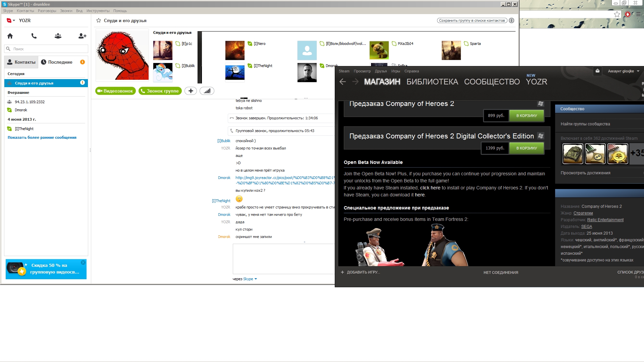Viewport: 644px width, 362px height.
Task: Click the PiXaJIbI4 panda avatar
Action: [x=379, y=50]
